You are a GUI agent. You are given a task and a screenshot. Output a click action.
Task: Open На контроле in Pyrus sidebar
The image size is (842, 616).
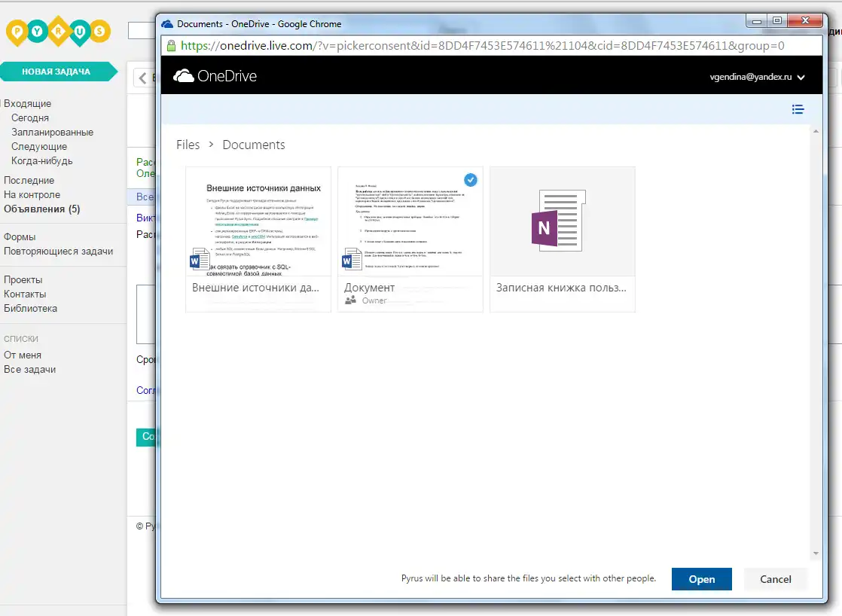click(32, 195)
